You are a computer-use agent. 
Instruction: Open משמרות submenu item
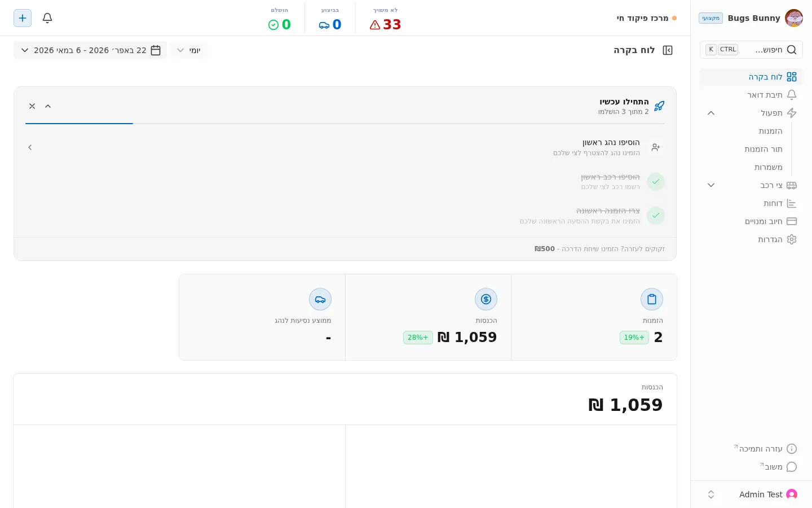click(768, 167)
